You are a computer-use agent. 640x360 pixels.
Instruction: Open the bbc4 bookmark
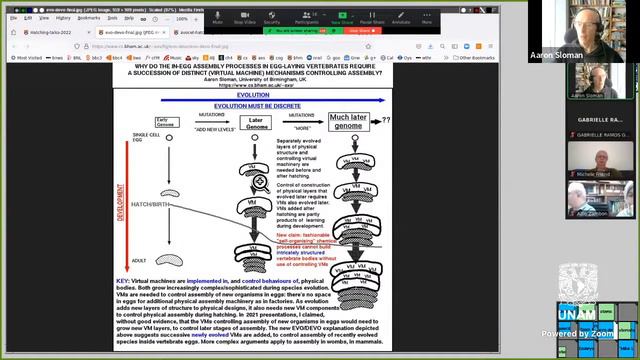click(114, 58)
